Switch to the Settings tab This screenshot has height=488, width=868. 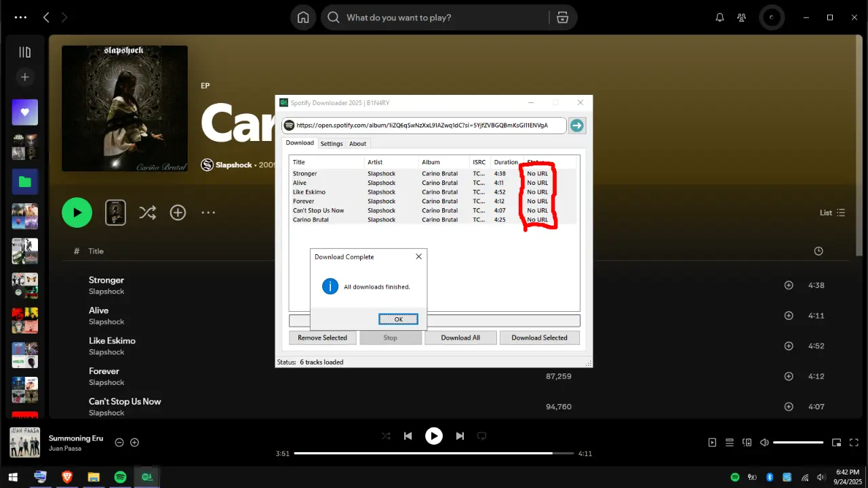pyautogui.click(x=332, y=144)
